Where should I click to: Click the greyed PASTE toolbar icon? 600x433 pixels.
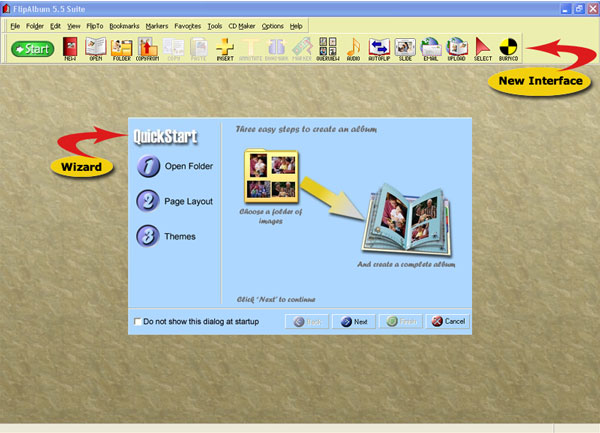pos(199,49)
